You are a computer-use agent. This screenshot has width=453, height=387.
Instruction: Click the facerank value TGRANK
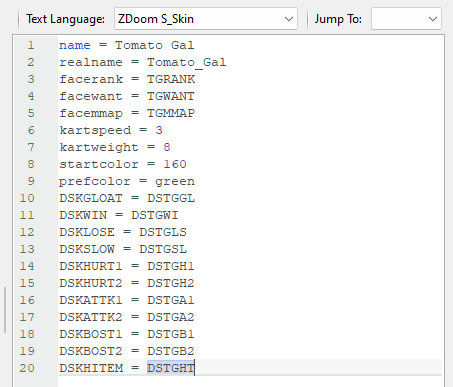click(x=171, y=79)
